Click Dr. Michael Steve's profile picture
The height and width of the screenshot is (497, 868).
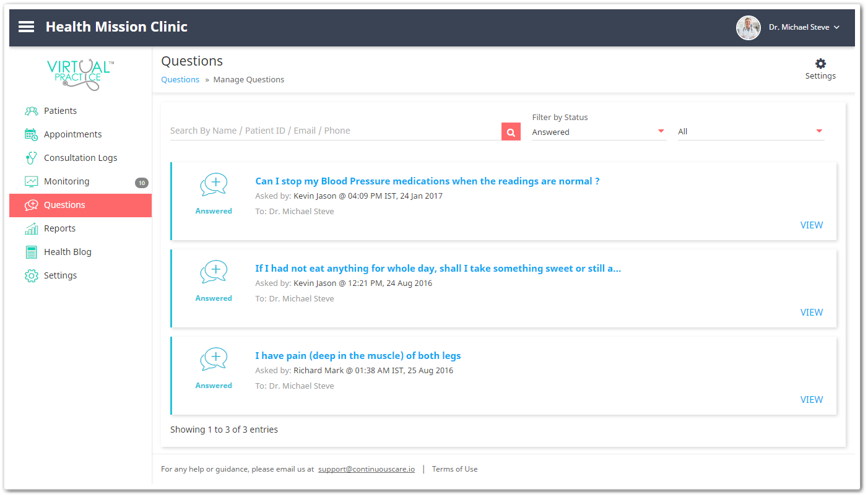[749, 27]
